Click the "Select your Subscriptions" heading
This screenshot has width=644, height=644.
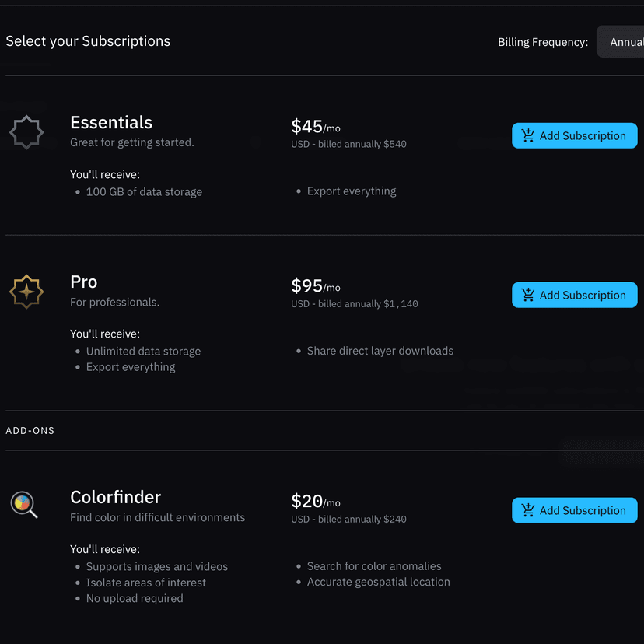(x=88, y=41)
